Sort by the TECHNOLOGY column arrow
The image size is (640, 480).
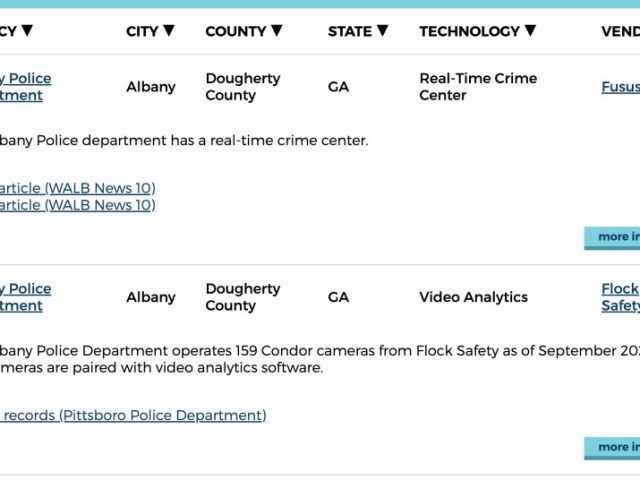[x=530, y=31]
